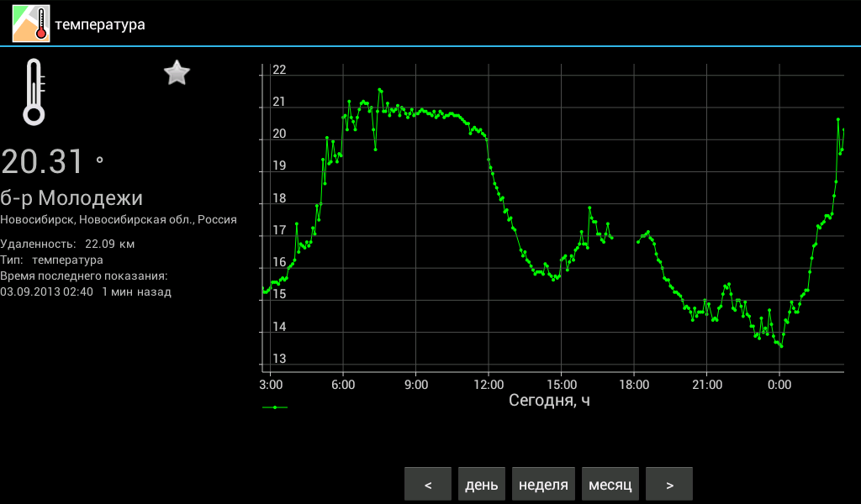
Task: Tap the температура title in the action bar
Action: click(100, 24)
